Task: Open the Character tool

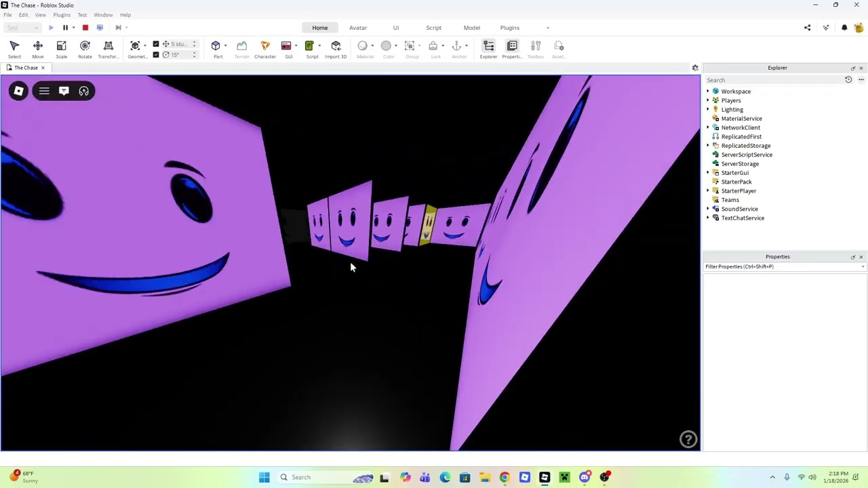Action: point(265,49)
